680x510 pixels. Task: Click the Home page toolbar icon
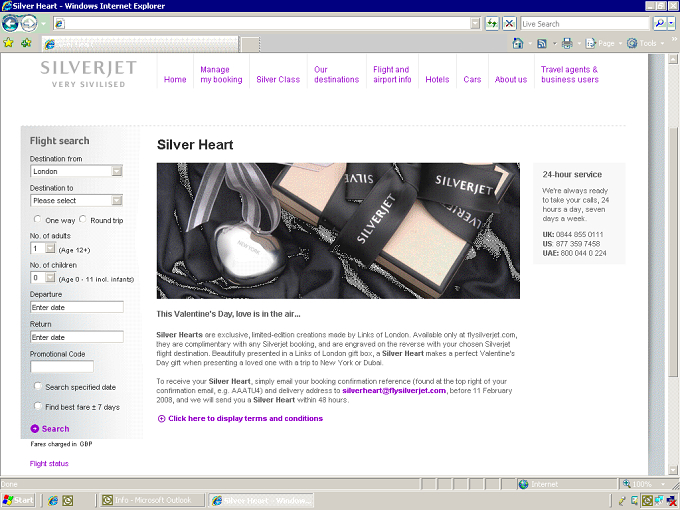click(518, 43)
